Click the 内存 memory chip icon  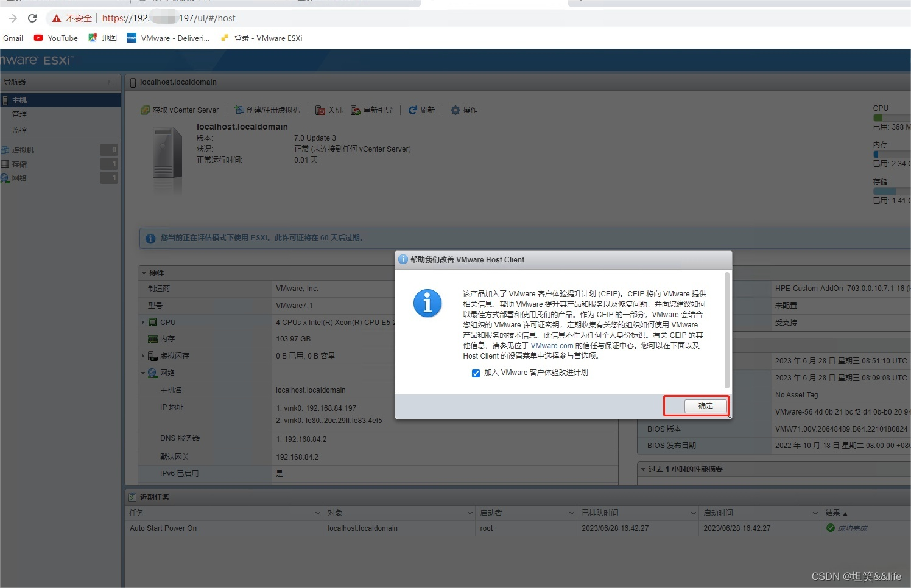[153, 339]
